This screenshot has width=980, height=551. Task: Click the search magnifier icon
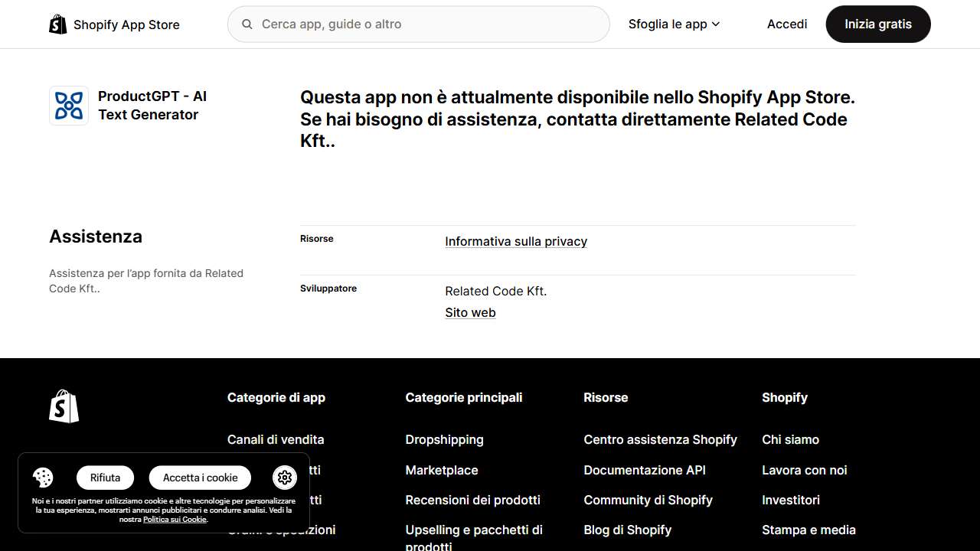[x=247, y=24]
